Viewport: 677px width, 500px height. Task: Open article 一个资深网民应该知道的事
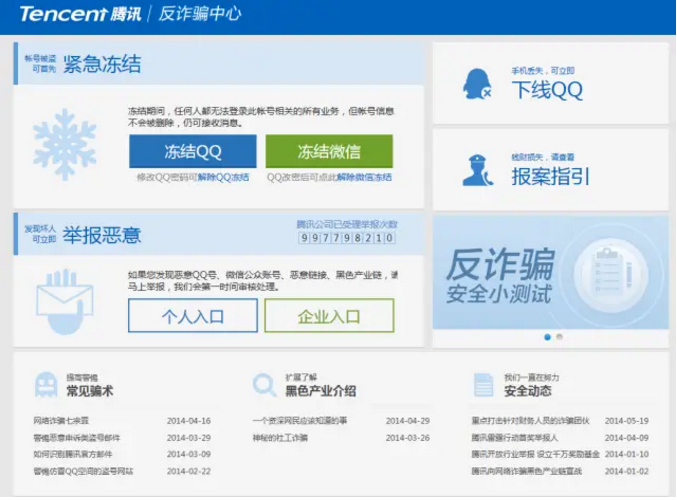(300, 421)
